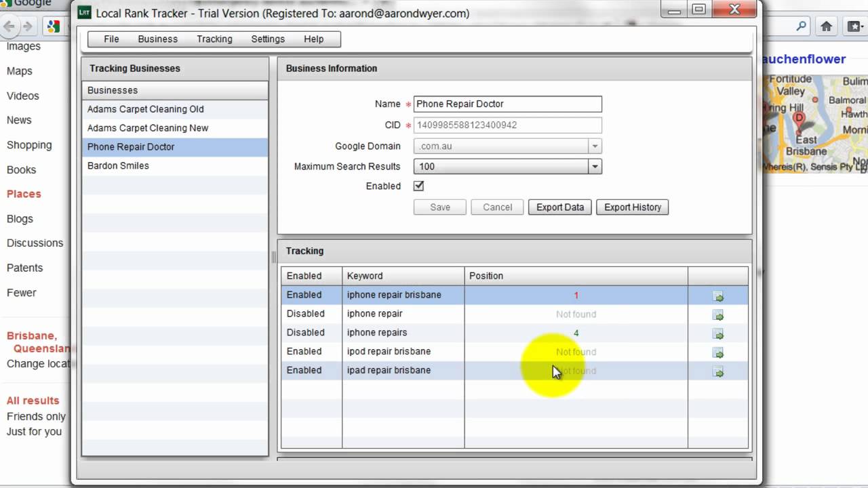Uncheck the Enabled checkbox
The height and width of the screenshot is (488, 868).
(x=418, y=186)
